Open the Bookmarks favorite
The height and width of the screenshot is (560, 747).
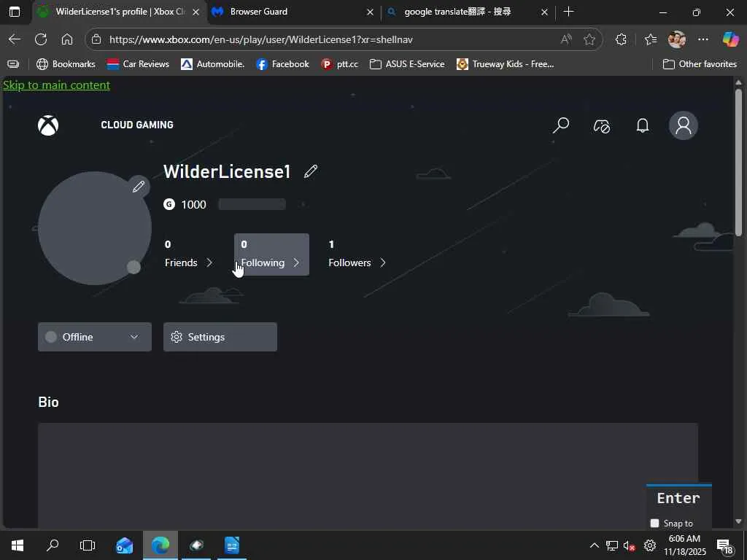[x=66, y=64]
